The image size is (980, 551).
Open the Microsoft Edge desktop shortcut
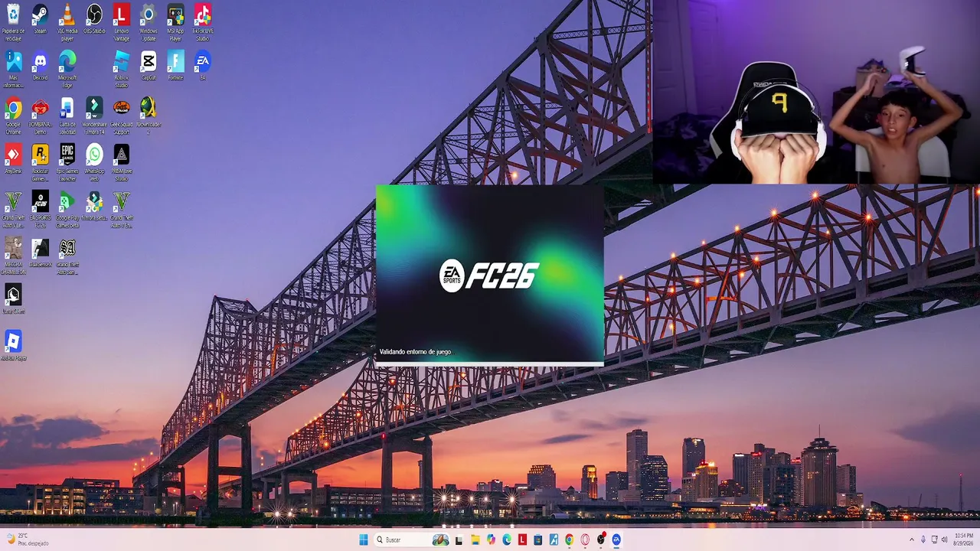pyautogui.click(x=67, y=70)
